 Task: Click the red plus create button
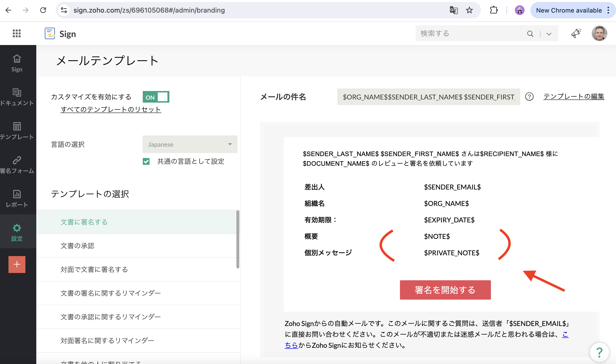(17, 265)
